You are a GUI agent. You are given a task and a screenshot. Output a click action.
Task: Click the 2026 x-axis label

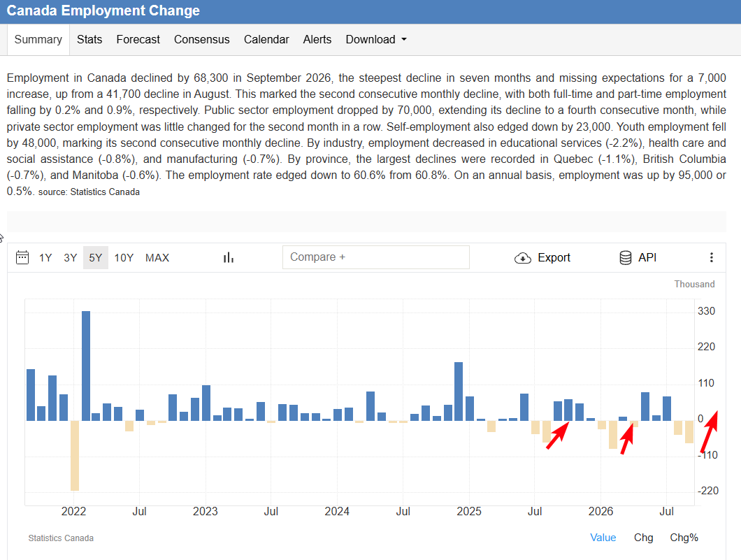(600, 511)
